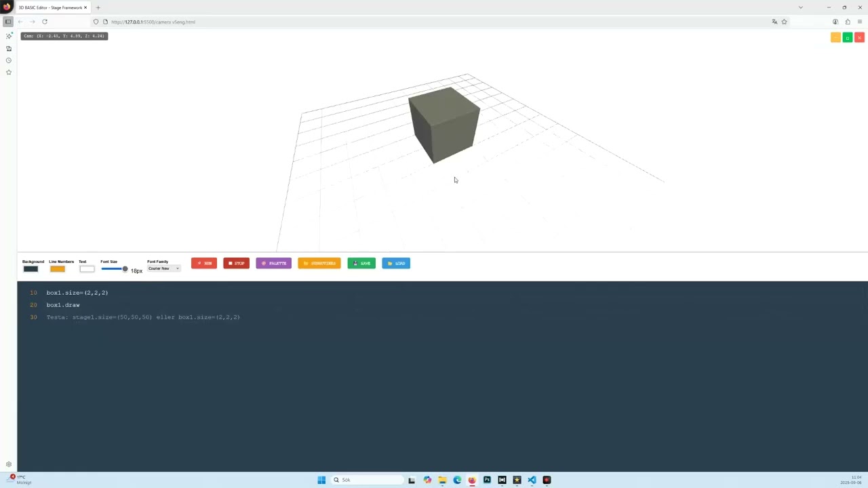
Task: Click the Firefox logo button
Action: (x=7, y=7)
